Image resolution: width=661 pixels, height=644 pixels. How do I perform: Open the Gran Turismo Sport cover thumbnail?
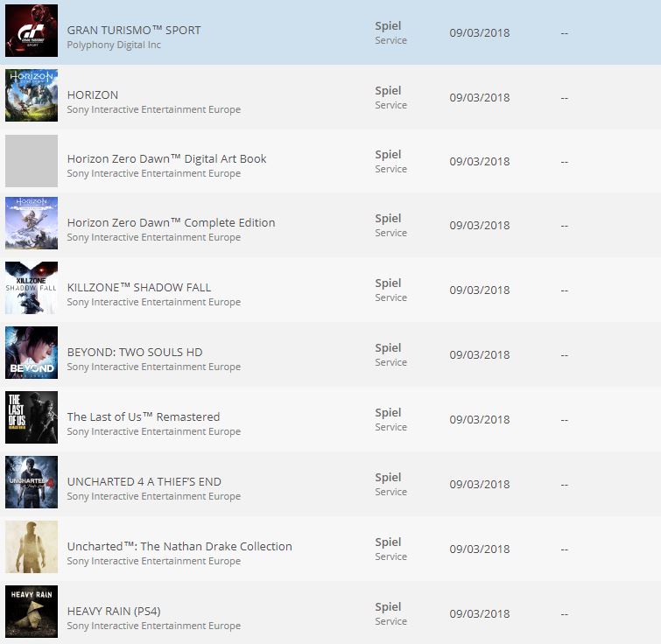[x=32, y=31]
